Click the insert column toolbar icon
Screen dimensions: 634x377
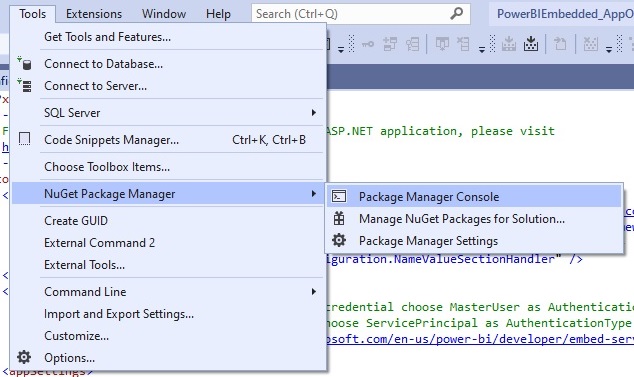[442, 44]
